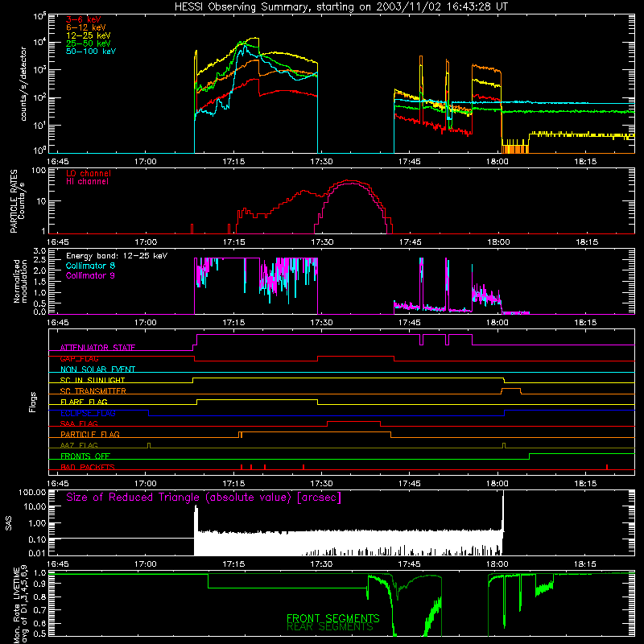Select the Collimator 8 legend entry

pyautogui.click(x=90, y=266)
